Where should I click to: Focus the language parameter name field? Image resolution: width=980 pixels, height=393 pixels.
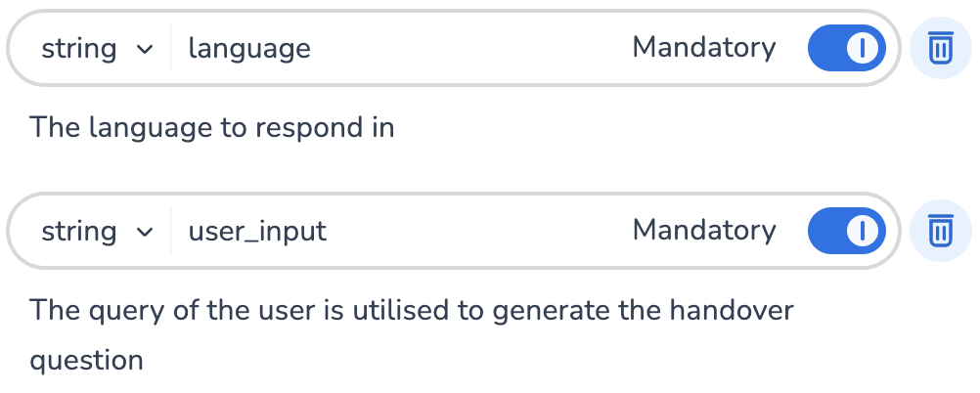click(x=391, y=48)
